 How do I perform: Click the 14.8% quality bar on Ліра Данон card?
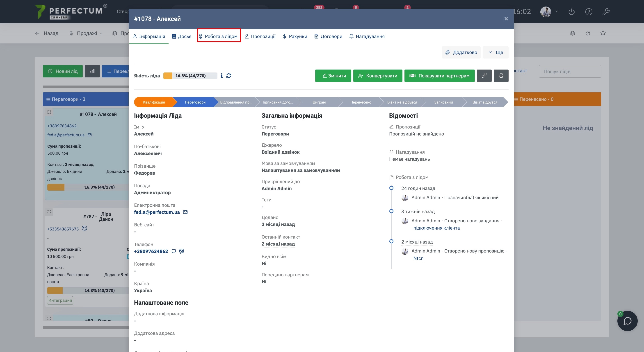(x=88, y=291)
